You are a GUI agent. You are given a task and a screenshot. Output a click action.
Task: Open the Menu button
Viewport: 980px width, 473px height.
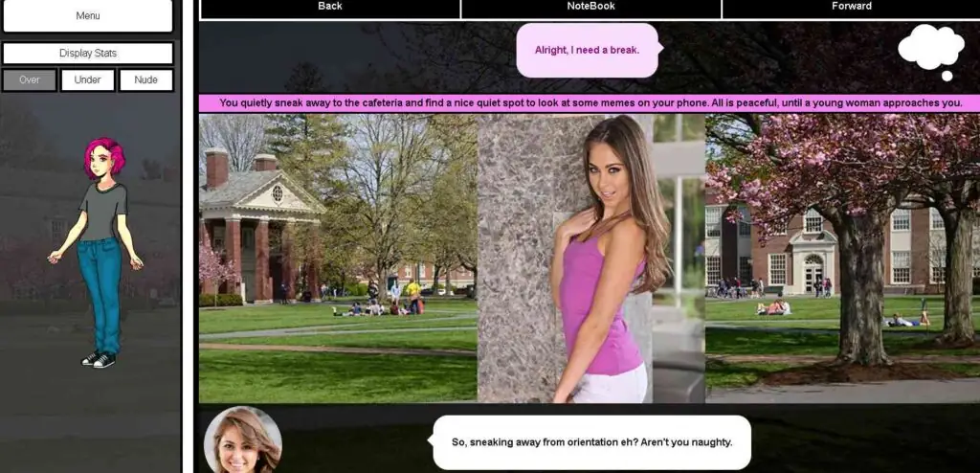pyautogui.click(x=87, y=16)
